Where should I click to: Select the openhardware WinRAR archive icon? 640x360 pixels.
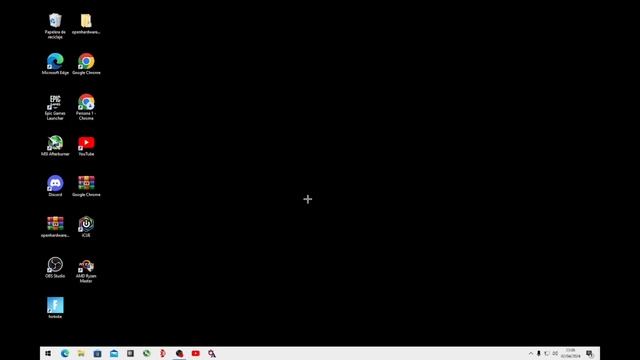tap(55, 227)
